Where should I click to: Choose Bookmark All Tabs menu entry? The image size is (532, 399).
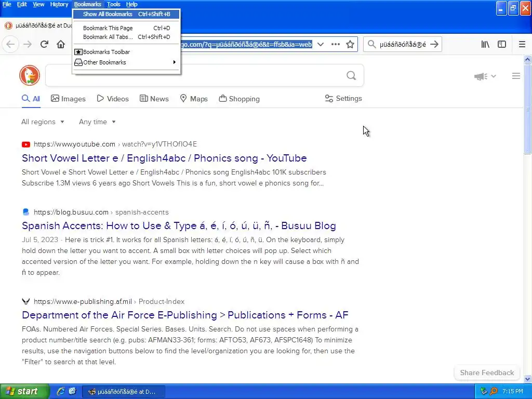click(126, 37)
